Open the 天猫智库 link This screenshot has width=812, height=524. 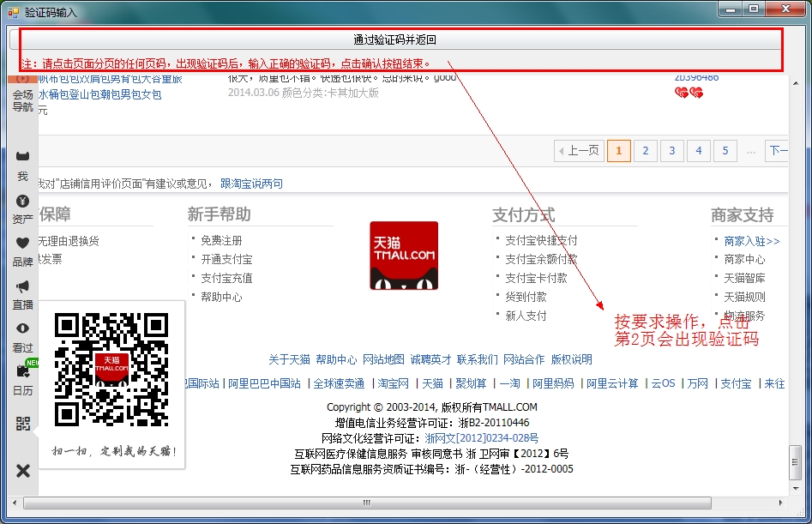pos(744,278)
